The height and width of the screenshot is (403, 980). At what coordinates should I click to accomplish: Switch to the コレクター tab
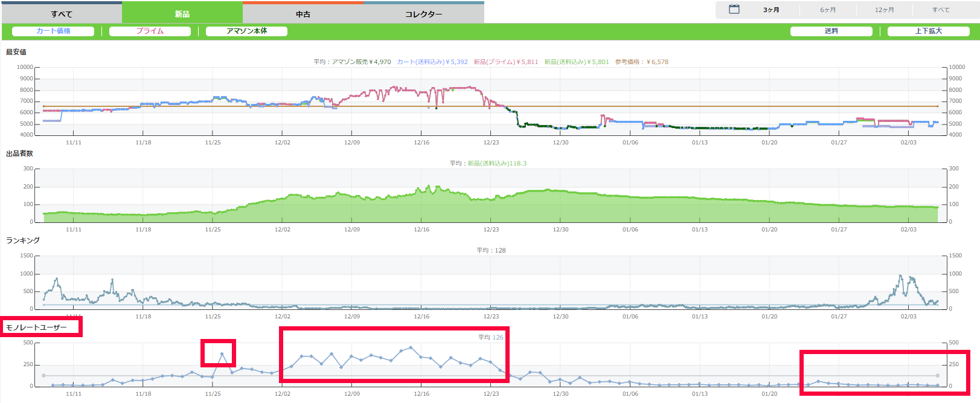pyautogui.click(x=423, y=14)
